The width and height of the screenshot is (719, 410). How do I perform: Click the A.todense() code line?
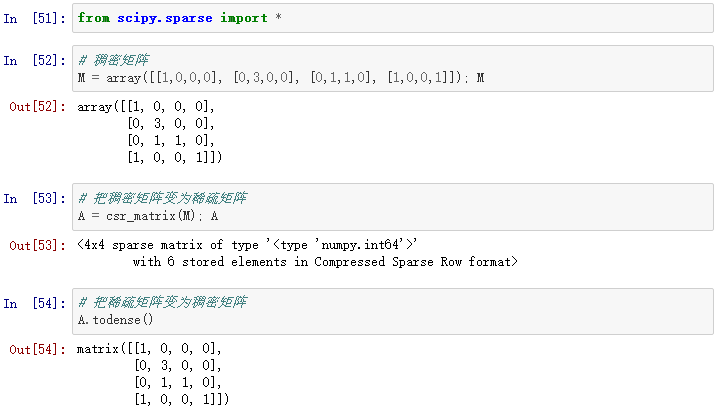point(115,319)
